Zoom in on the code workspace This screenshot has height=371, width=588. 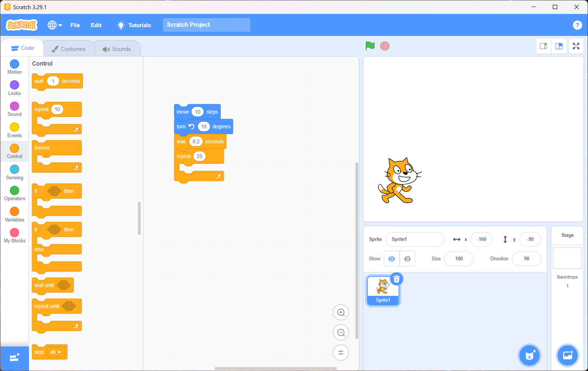(x=341, y=312)
